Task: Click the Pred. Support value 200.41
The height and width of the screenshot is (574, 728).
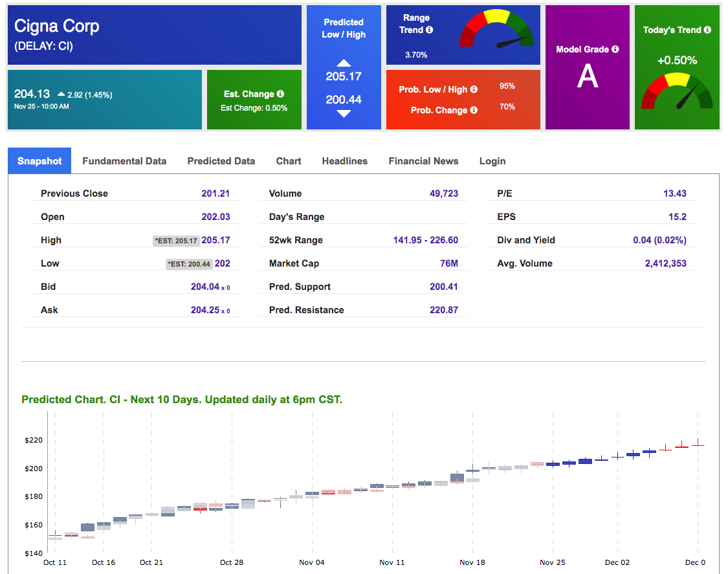Action: click(444, 287)
